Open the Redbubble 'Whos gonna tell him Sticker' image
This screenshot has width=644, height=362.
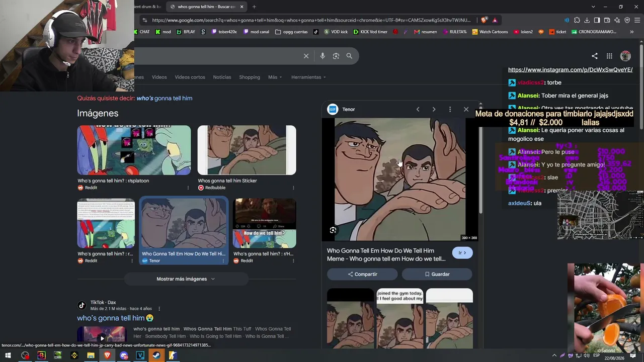247,150
